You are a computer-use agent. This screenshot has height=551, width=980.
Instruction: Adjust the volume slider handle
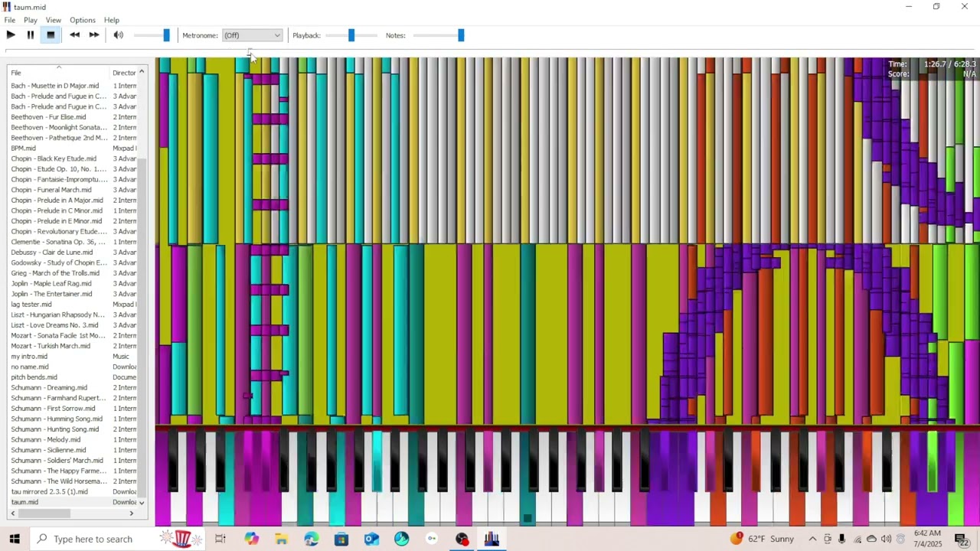(166, 35)
